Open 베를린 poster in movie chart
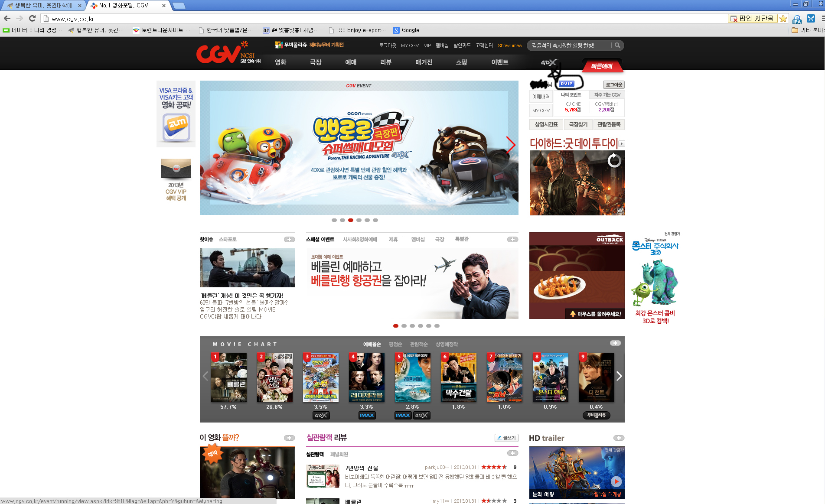 click(x=228, y=377)
